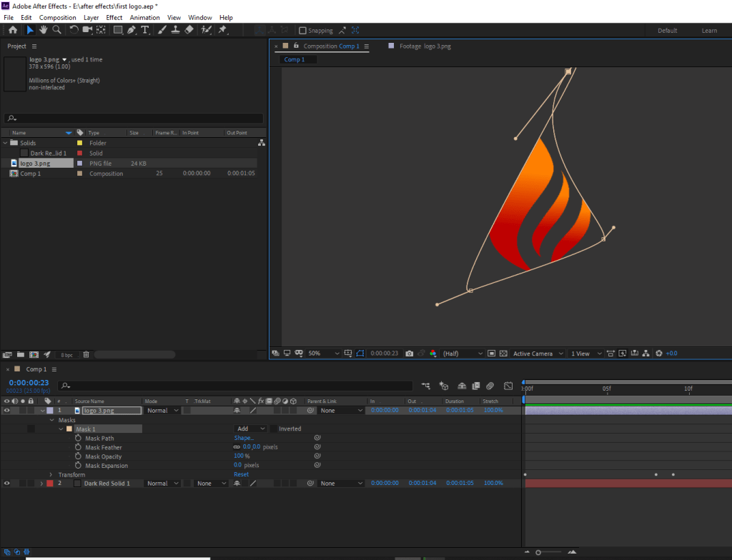Click the Mask Path Shape... link
Viewport: 732px width, 560px height.
[244, 439]
